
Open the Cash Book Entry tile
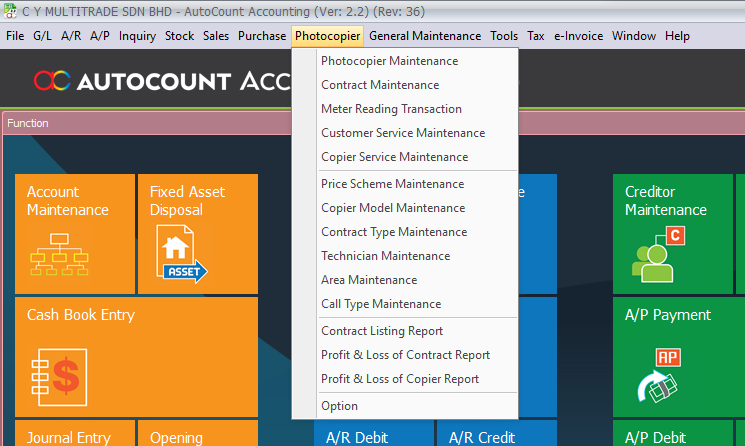[136, 357]
